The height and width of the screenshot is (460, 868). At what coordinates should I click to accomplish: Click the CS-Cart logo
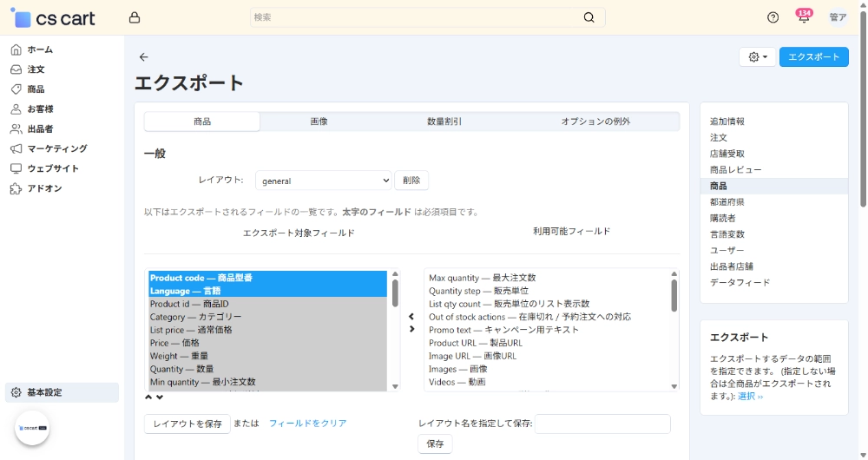click(x=53, y=17)
